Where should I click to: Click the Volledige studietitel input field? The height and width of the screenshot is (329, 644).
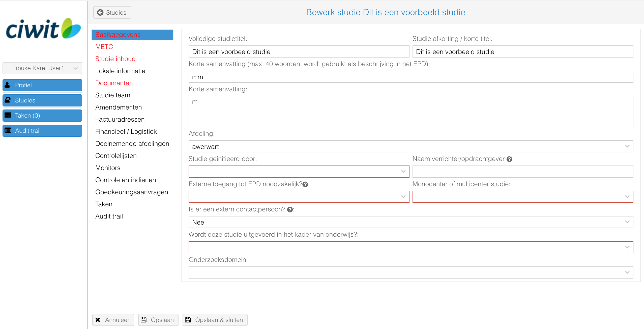(x=299, y=52)
